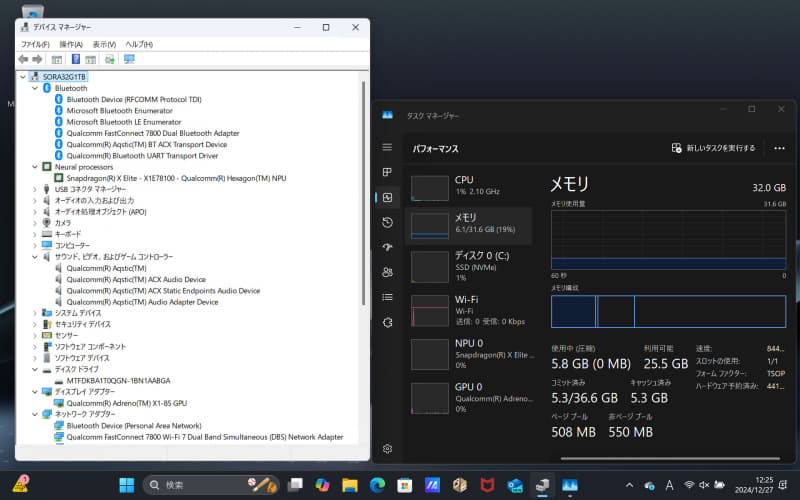
Task: Select GPU 0 performance item
Action: [x=468, y=398]
